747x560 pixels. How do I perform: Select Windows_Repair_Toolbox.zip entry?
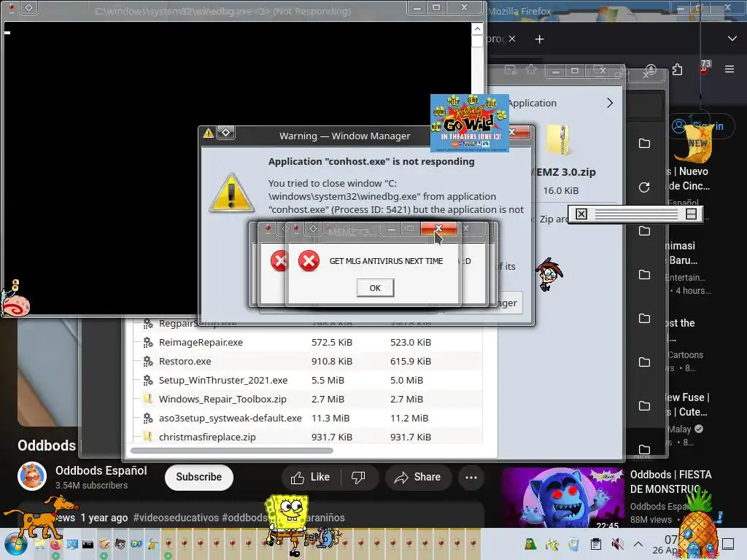[x=222, y=399]
